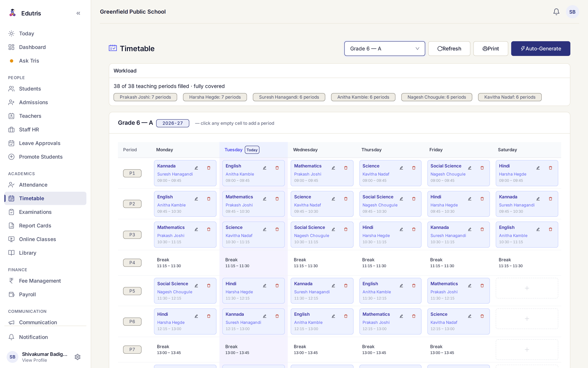Open Payroll in sidebar
588x368 pixels.
coord(46,294)
